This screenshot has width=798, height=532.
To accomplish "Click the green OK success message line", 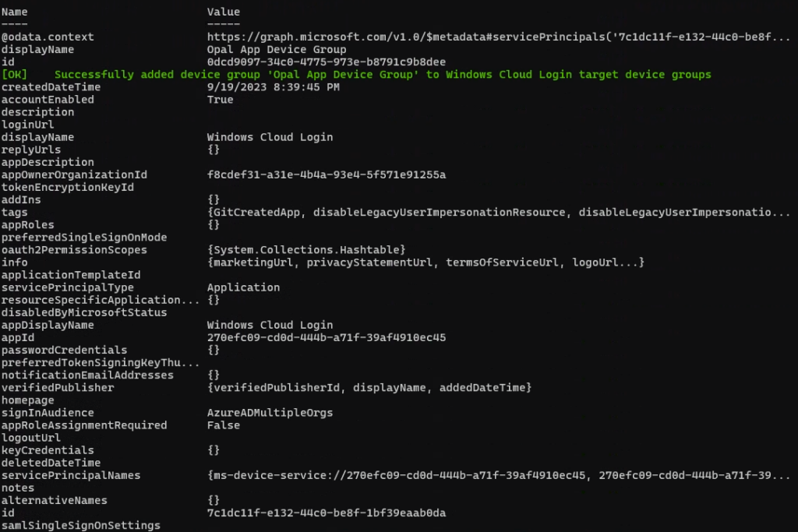I will pyautogui.click(x=357, y=75).
